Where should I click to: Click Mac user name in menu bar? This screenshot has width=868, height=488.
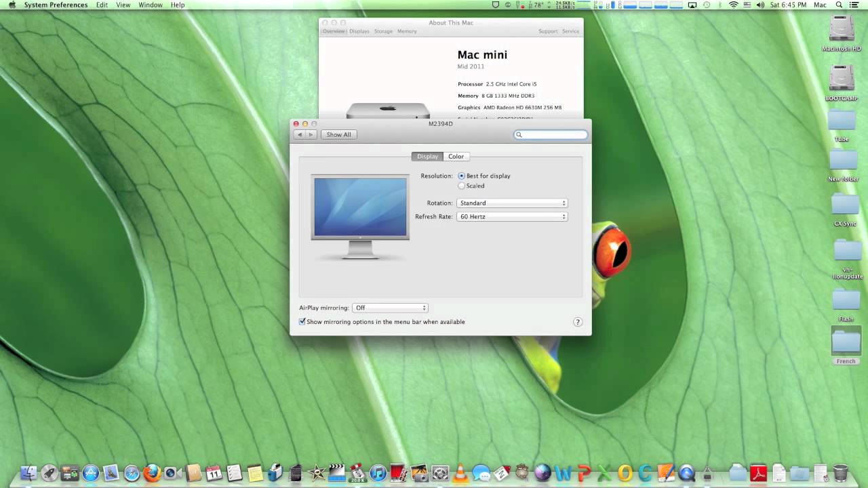pos(820,5)
